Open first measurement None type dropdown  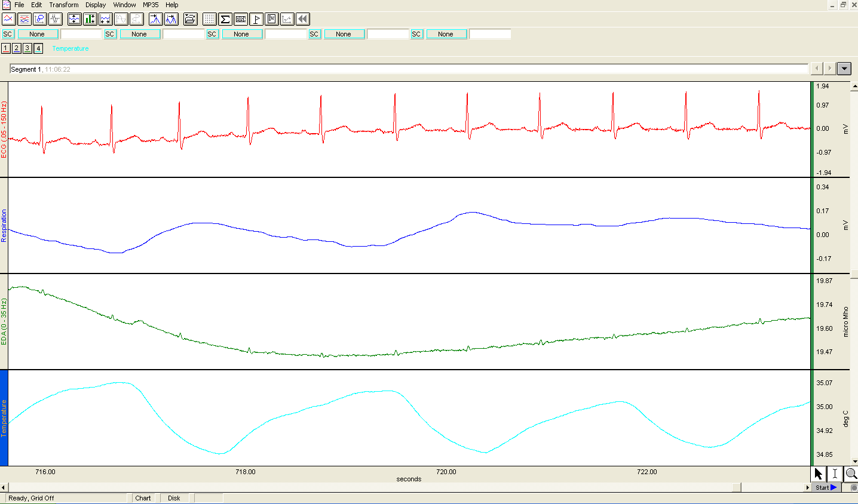38,34
